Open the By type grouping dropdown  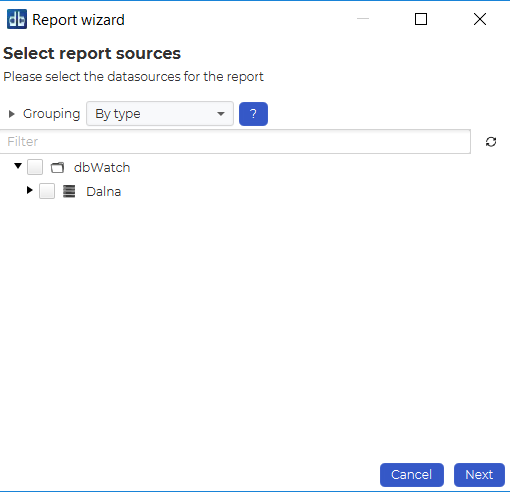click(160, 114)
